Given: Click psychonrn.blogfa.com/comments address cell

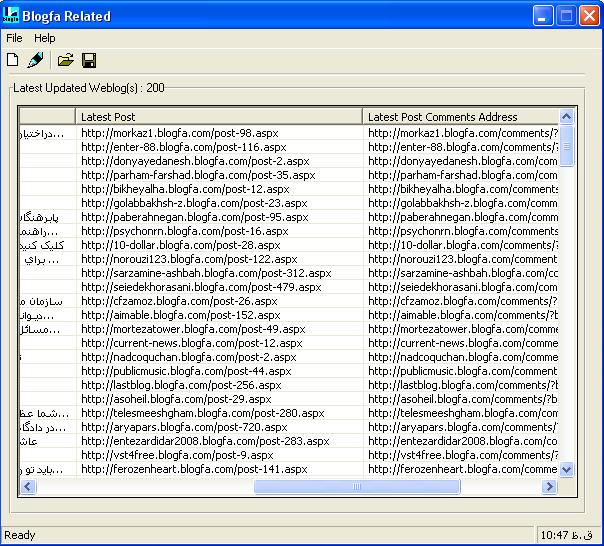Looking at the screenshot, I should click(x=461, y=231).
